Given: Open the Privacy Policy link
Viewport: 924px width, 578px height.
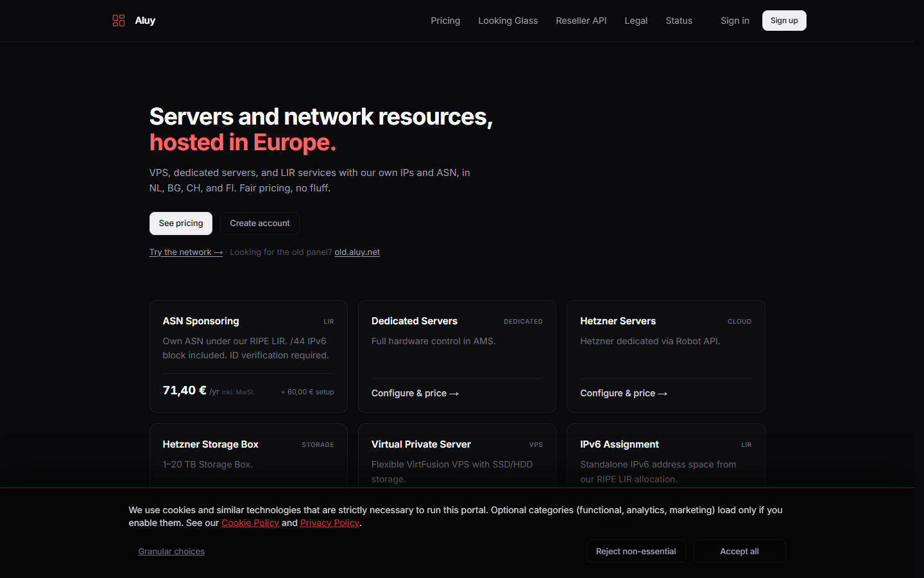Looking at the screenshot, I should pos(330,523).
